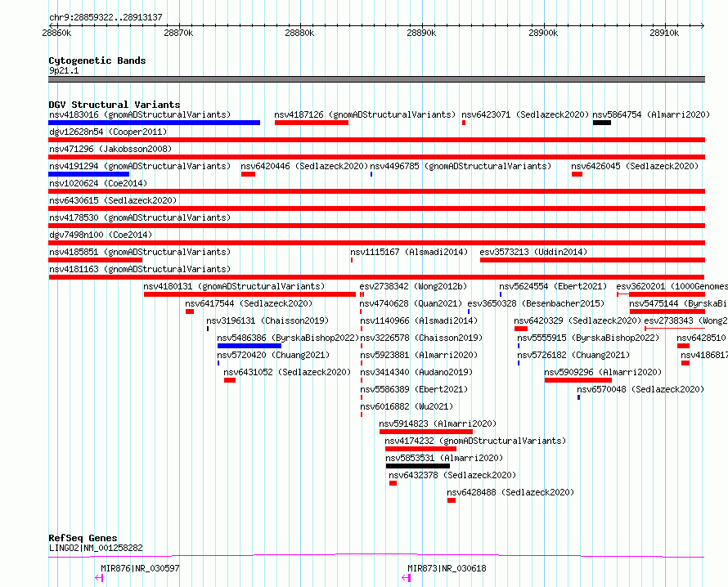This screenshot has height=587, width=728.
Task: Open nsv6417544 (Sedlazeck2020) label
Action: [x=249, y=303]
